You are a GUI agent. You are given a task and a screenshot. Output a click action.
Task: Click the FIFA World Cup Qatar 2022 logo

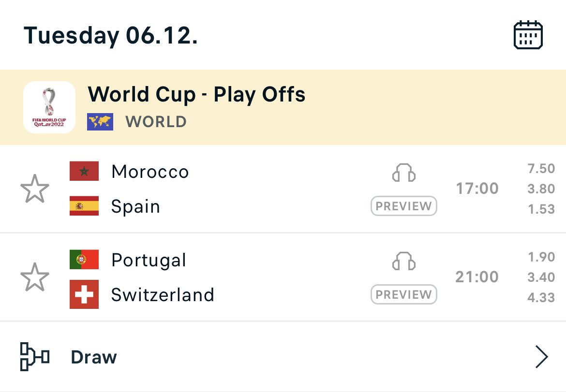[49, 107]
